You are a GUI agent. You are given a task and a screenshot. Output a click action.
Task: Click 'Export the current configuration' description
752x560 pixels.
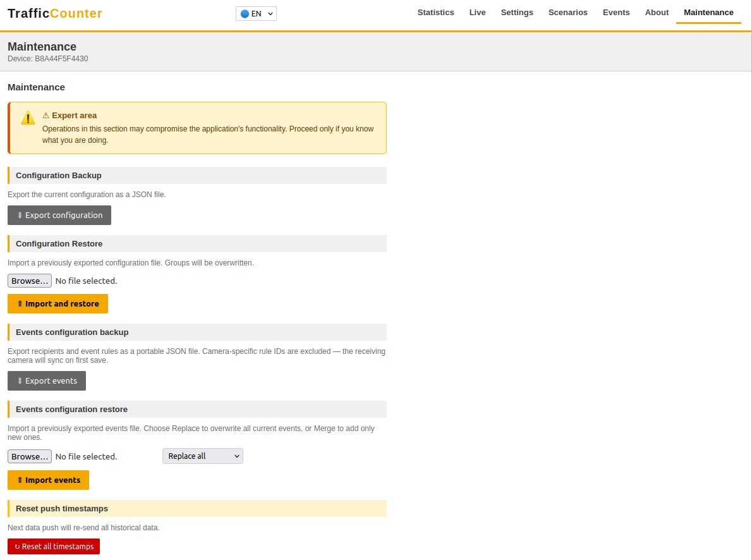point(87,194)
